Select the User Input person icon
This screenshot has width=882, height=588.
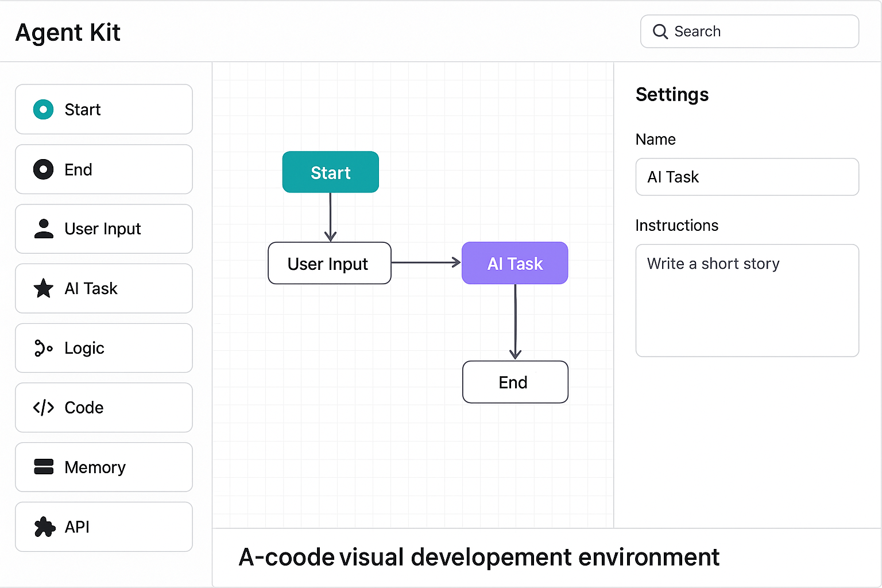pyautogui.click(x=44, y=229)
